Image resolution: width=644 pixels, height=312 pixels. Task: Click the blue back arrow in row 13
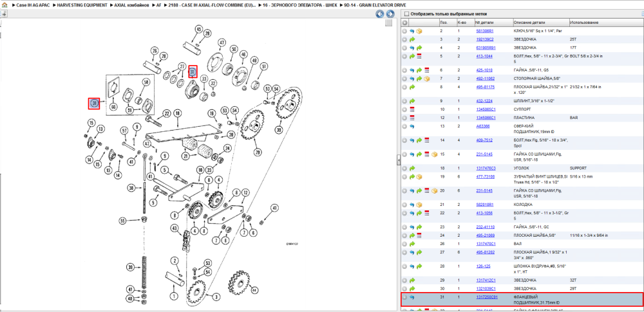click(412, 127)
